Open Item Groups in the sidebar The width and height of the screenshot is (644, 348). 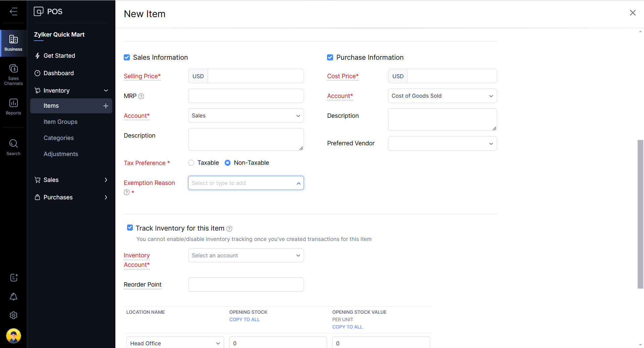coord(60,122)
